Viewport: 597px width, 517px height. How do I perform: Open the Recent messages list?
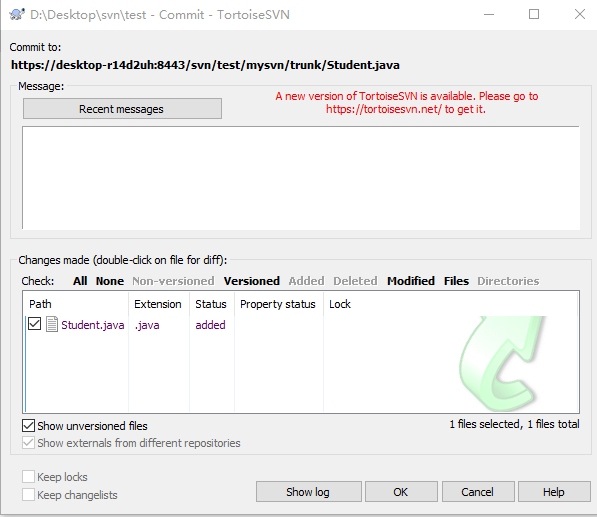pos(122,109)
